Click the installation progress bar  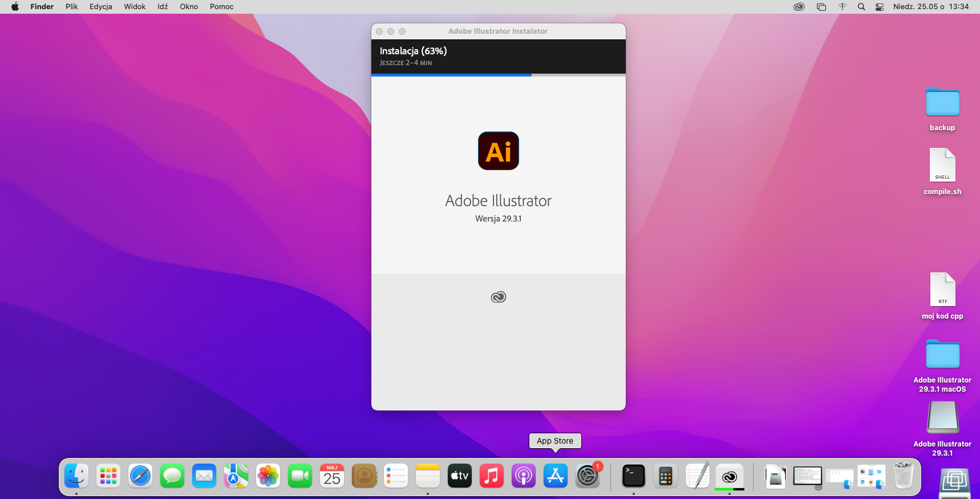point(499,75)
